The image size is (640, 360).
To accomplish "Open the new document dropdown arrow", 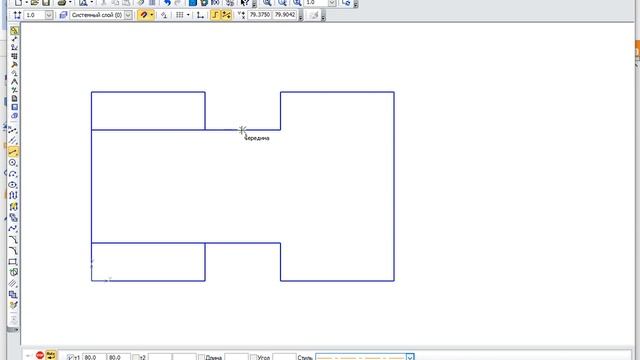I will (26, 3).
